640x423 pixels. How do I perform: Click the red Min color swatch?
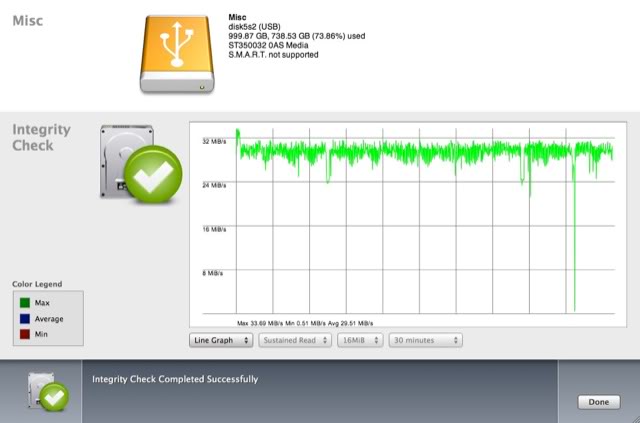[x=25, y=334]
